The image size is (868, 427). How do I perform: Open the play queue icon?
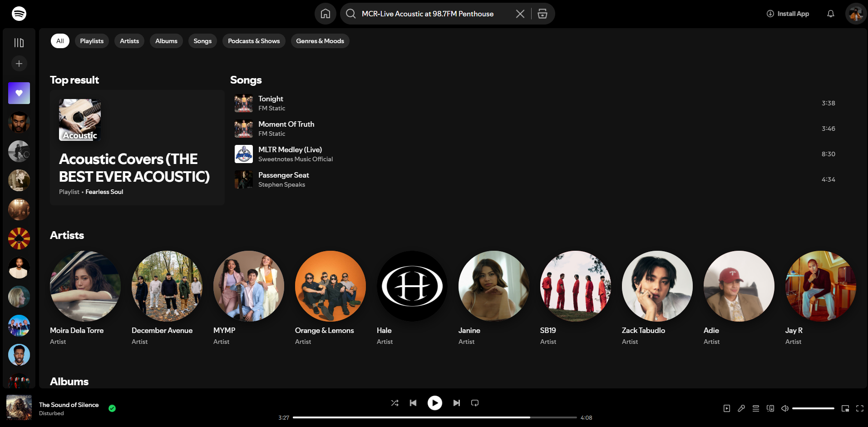[756, 408]
